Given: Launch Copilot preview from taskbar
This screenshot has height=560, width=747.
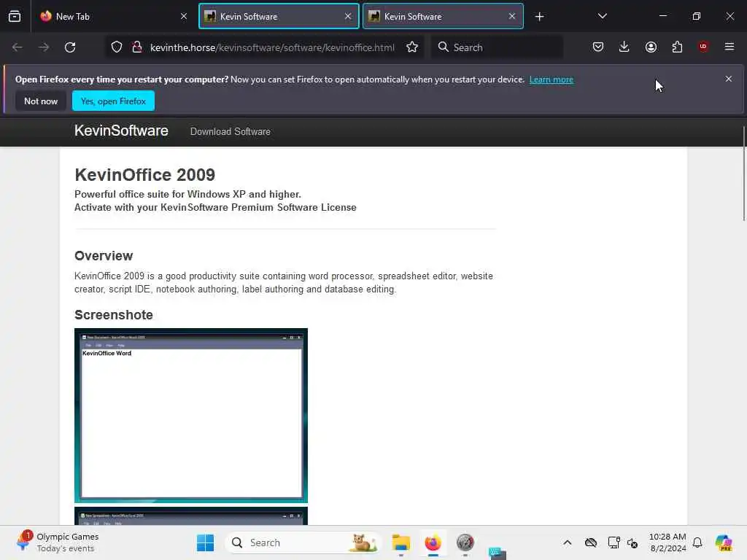Looking at the screenshot, I should coord(723,542).
